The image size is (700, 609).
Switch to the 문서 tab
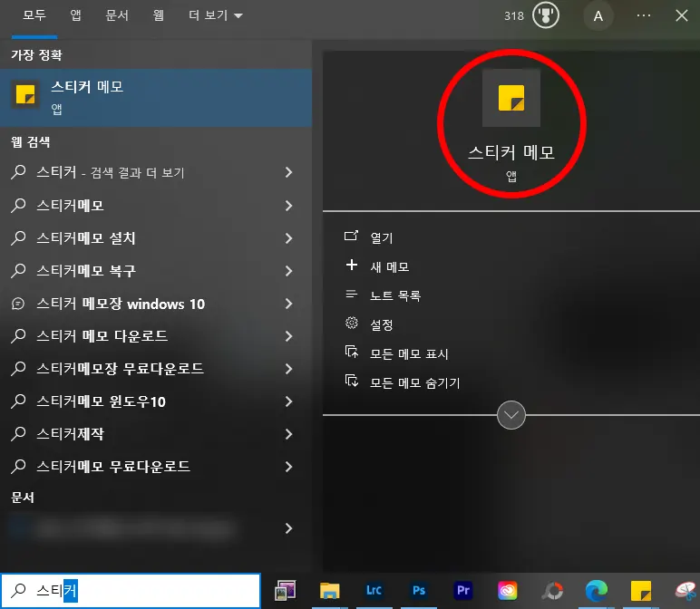(117, 15)
